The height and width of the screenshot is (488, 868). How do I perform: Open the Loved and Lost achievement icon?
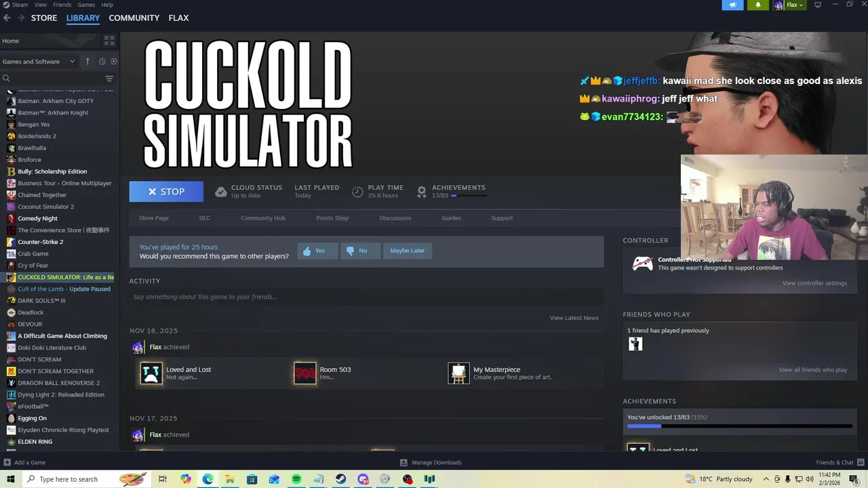point(151,373)
